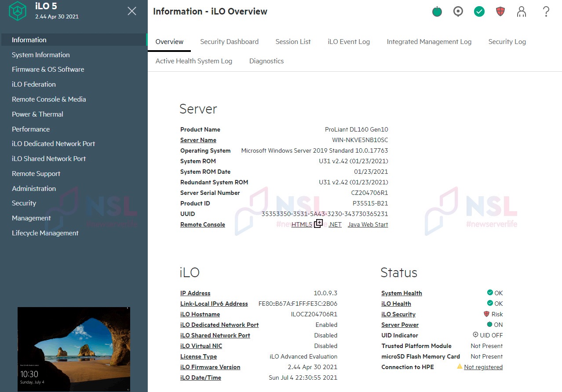
Task: Launch the HTML5 remote console link
Action: (x=302, y=224)
